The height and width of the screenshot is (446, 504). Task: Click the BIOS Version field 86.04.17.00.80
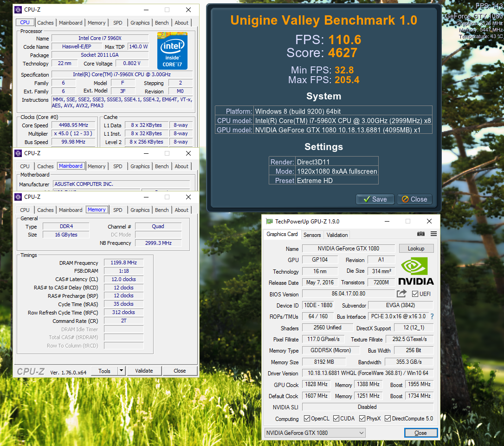349,294
